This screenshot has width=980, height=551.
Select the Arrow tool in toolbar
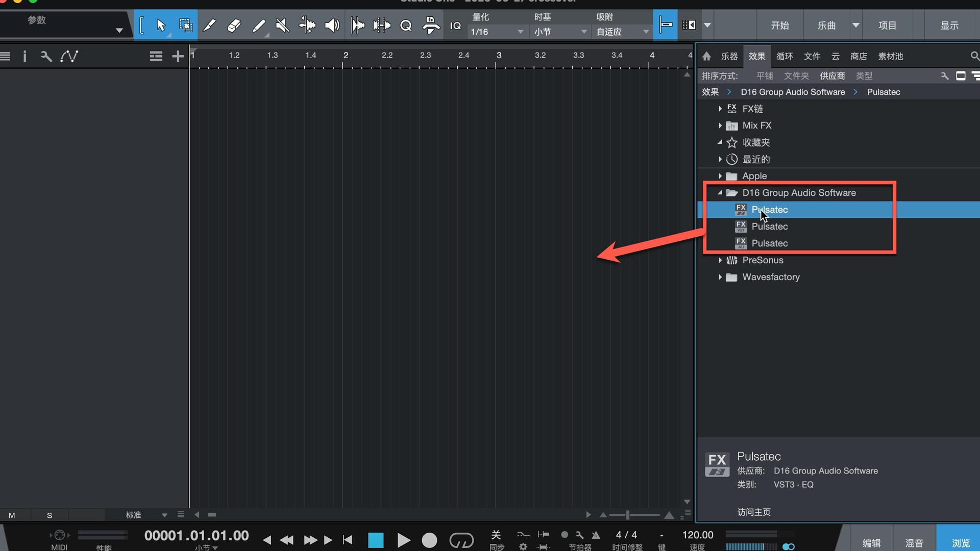pos(161,25)
